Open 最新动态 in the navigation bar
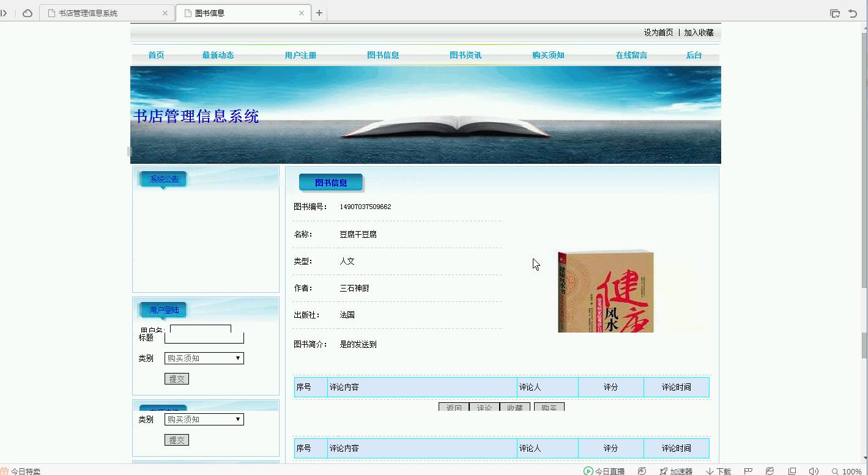Image resolution: width=868 pixels, height=475 pixels. click(x=218, y=55)
